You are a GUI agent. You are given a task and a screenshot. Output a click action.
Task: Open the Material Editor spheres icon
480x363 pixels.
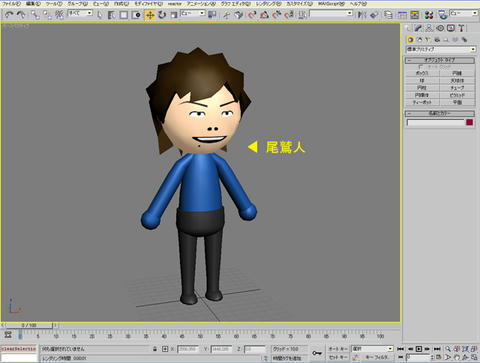(x=429, y=15)
